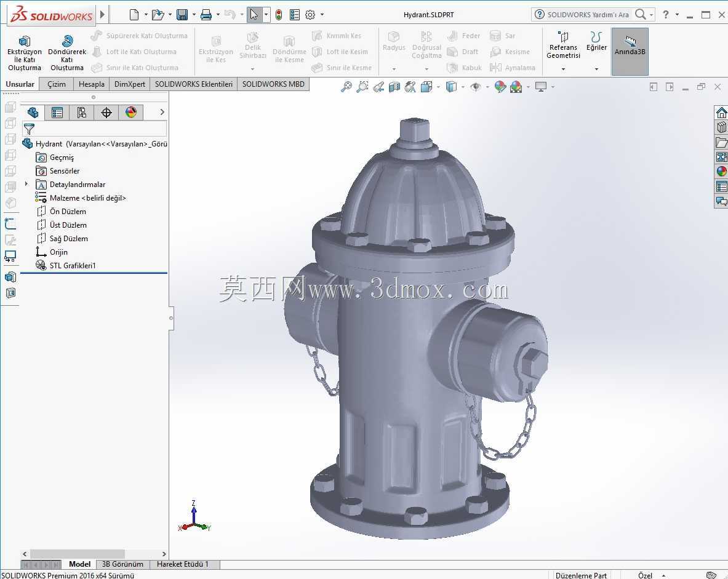Open the Save dropdown arrow
This screenshot has height=579, width=728.
[x=194, y=15]
